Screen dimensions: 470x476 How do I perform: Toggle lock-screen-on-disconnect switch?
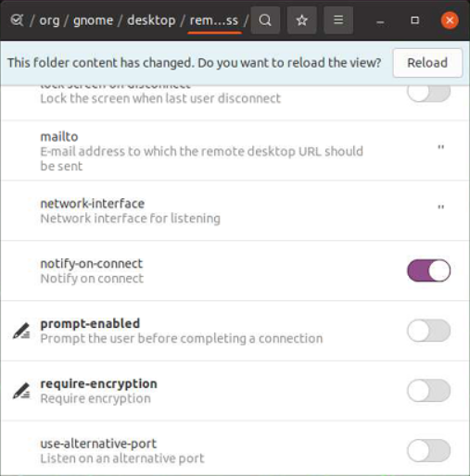coord(428,93)
